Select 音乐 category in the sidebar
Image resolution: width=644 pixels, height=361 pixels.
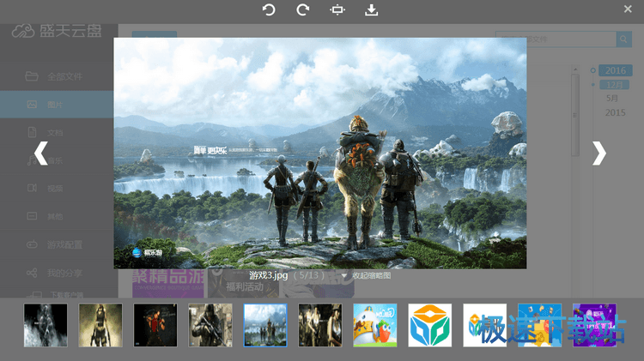[57, 160]
